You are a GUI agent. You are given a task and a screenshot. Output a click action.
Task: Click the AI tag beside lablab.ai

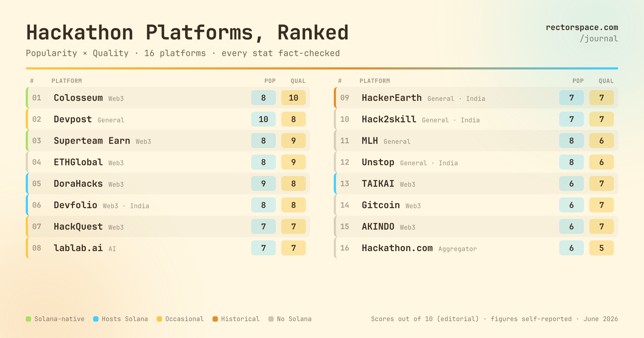click(112, 249)
